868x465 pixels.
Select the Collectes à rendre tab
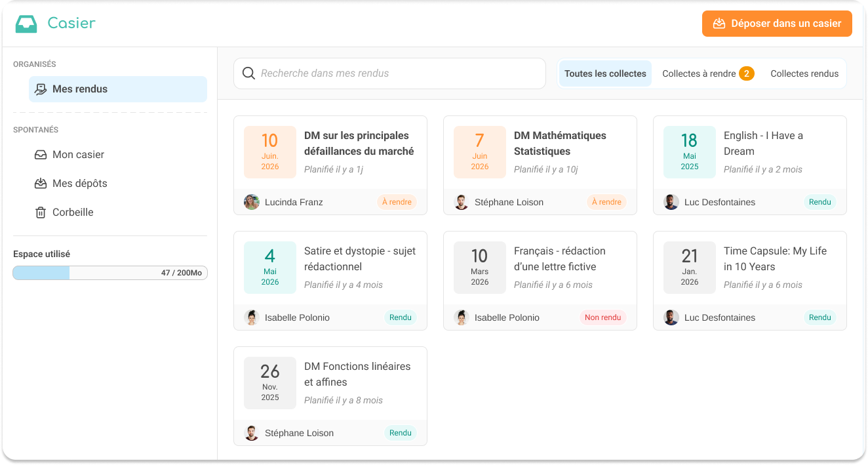[708, 73]
